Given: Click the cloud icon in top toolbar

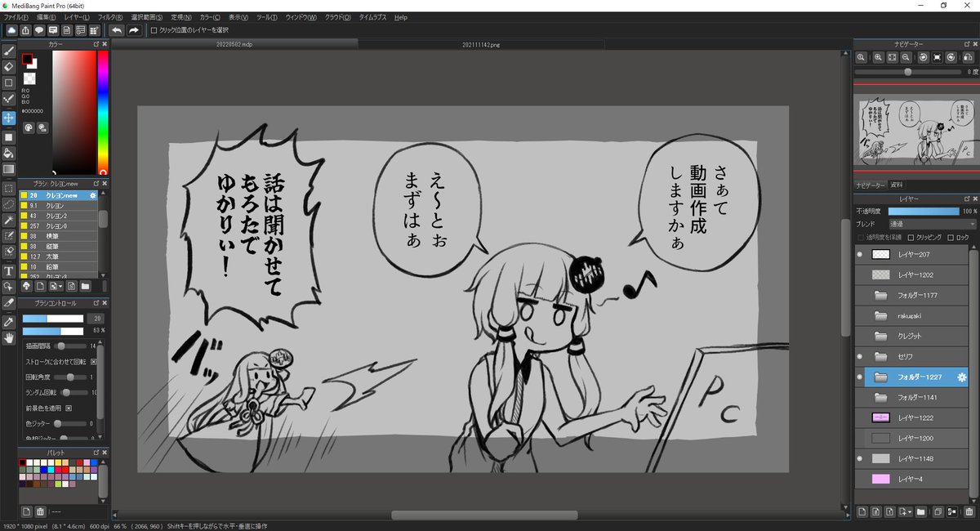Looking at the screenshot, I should click(x=11, y=30).
